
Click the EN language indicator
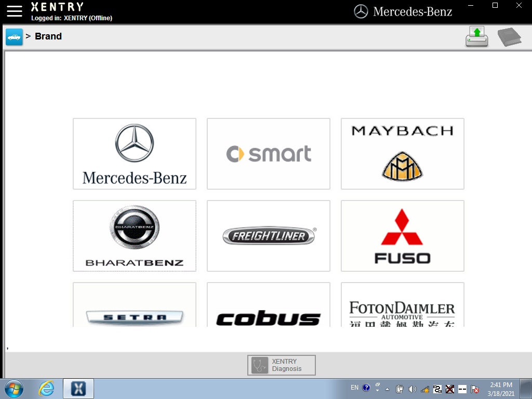[354, 388]
